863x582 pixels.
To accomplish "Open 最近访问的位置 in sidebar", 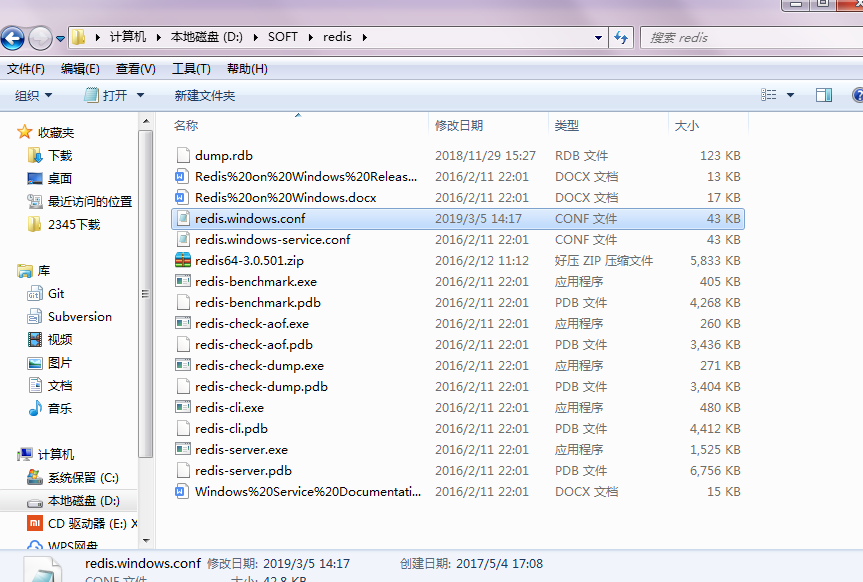I will point(80,202).
